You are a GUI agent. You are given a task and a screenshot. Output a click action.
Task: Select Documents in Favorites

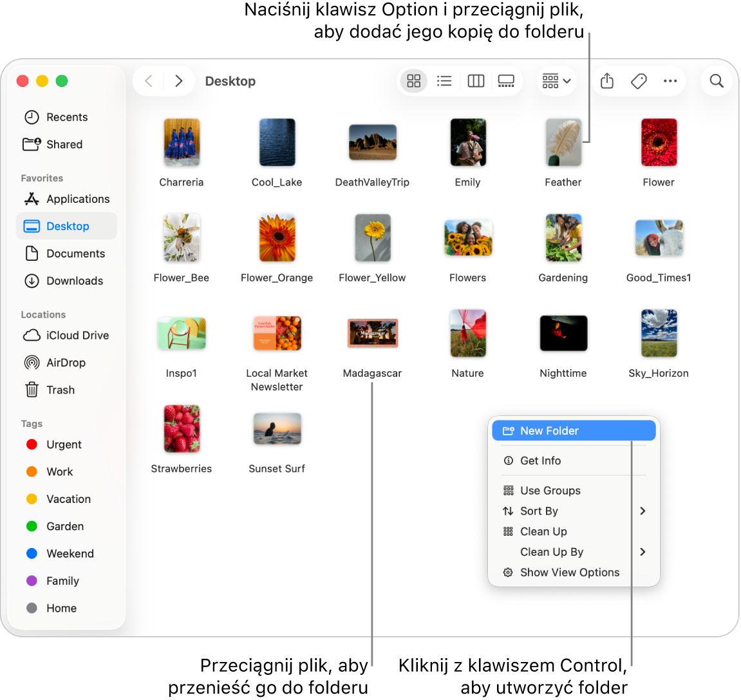coord(75,253)
